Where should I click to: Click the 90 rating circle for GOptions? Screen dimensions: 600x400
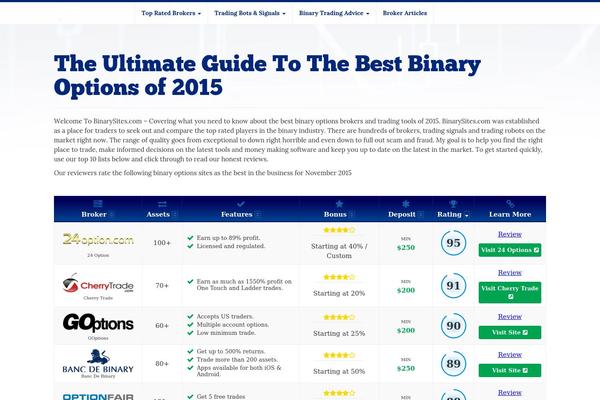click(x=453, y=325)
